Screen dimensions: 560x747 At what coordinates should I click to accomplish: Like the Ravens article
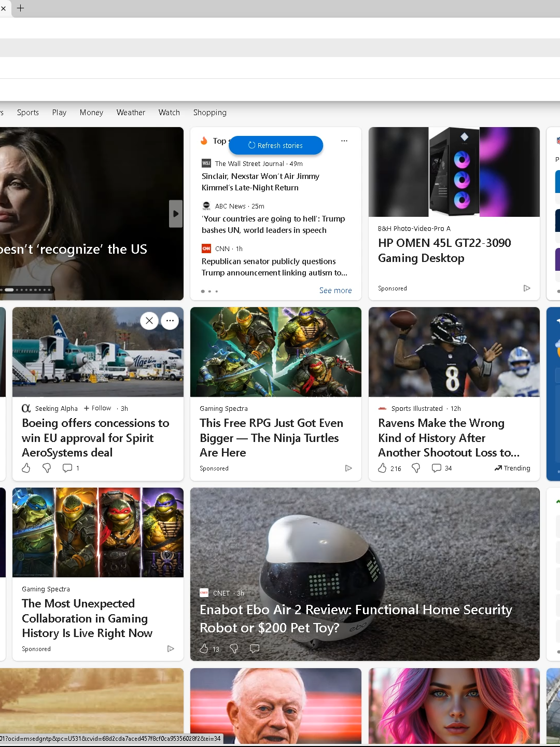(389, 468)
